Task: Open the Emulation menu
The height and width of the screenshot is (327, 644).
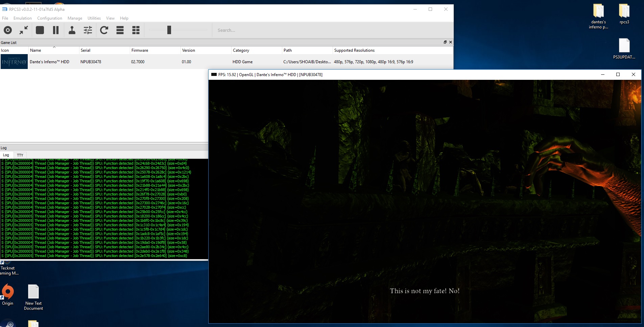Action: click(23, 18)
